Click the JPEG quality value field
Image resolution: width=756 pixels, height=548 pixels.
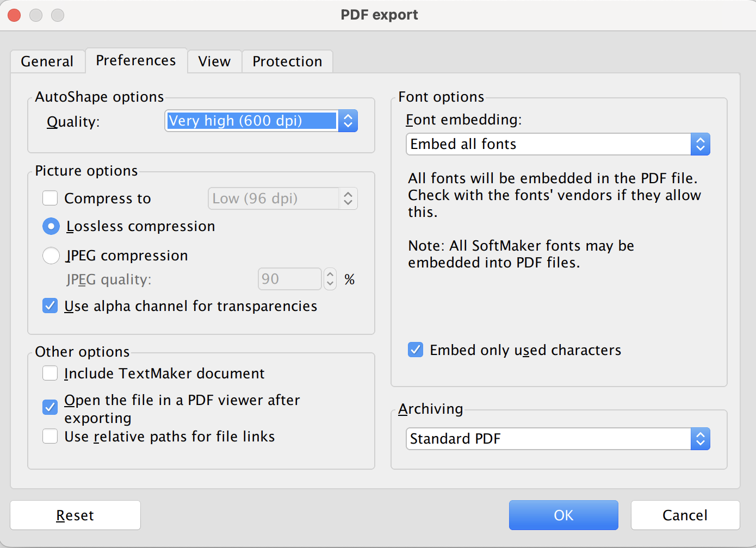point(289,279)
